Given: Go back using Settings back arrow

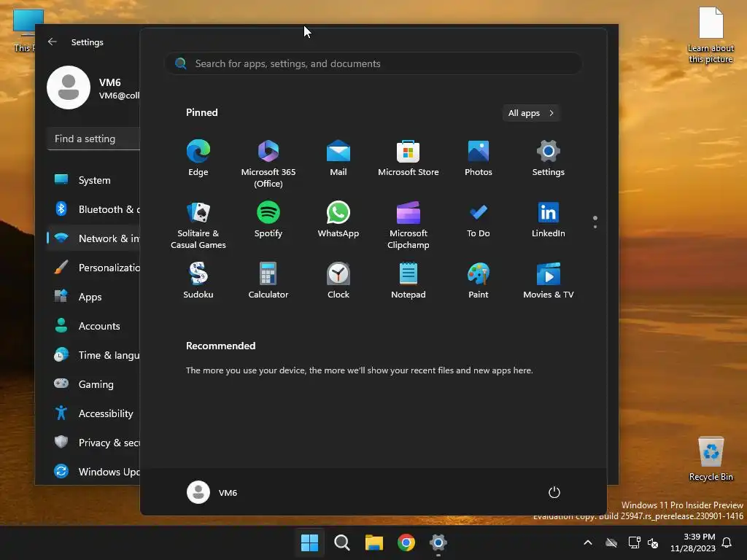Looking at the screenshot, I should [x=53, y=42].
